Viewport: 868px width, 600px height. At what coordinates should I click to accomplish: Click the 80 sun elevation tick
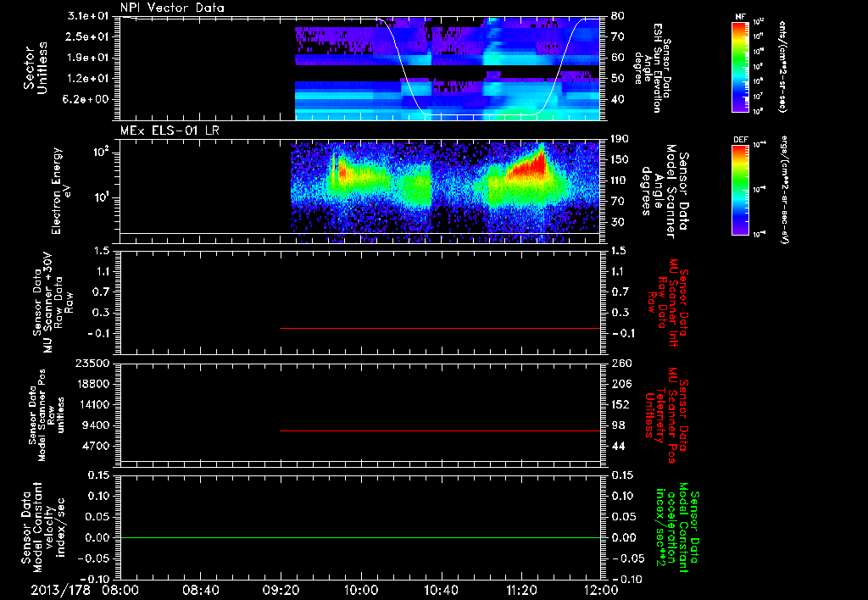pos(618,16)
